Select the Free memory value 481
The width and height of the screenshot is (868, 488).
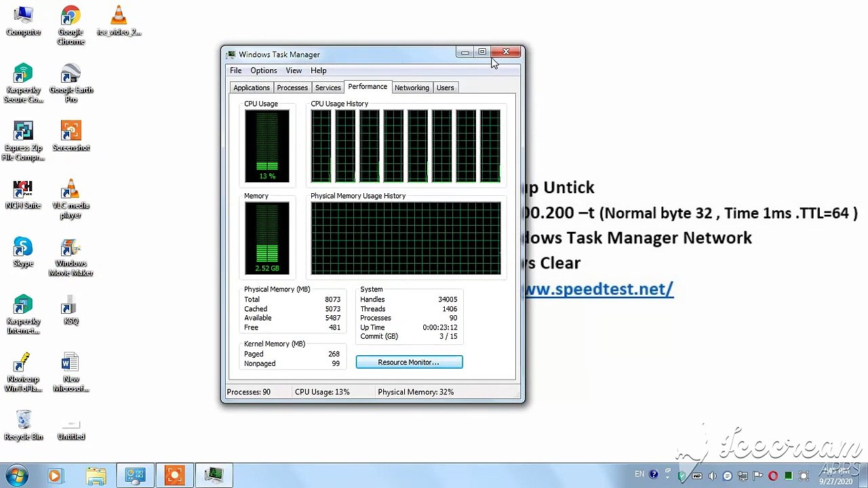pyautogui.click(x=334, y=327)
